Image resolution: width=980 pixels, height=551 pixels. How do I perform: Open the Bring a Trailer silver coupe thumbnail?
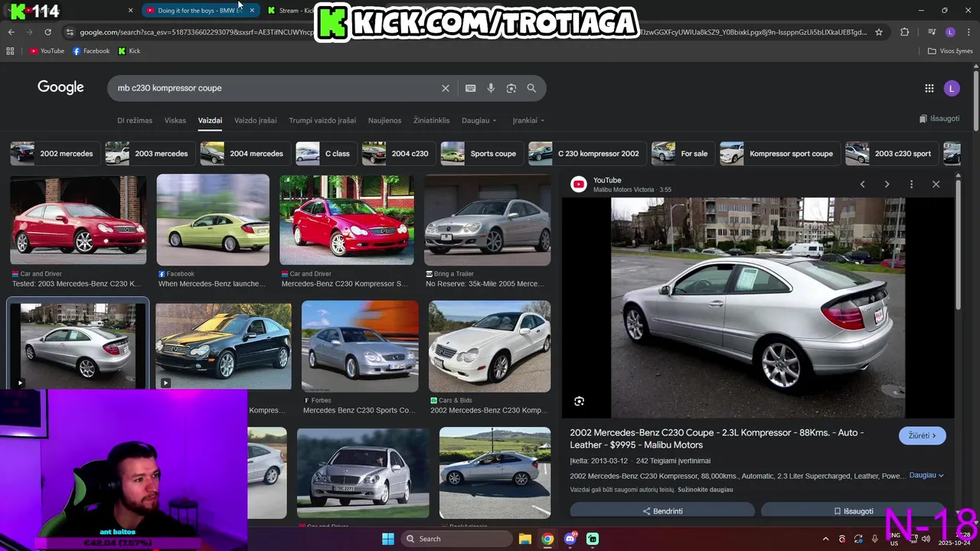pyautogui.click(x=487, y=220)
